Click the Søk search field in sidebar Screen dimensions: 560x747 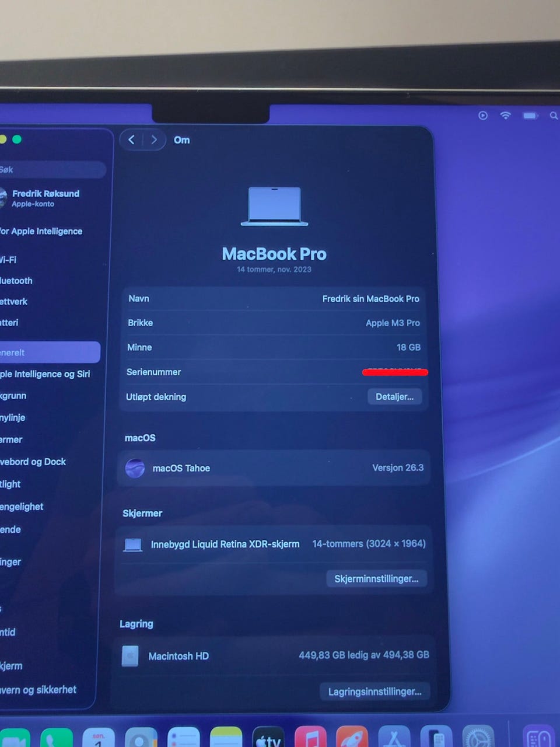(x=52, y=170)
